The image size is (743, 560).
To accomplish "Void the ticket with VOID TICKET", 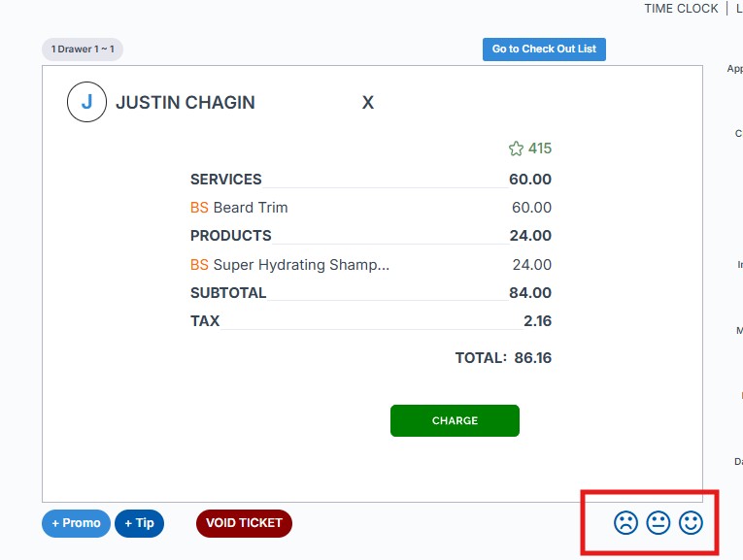I will 244,523.
